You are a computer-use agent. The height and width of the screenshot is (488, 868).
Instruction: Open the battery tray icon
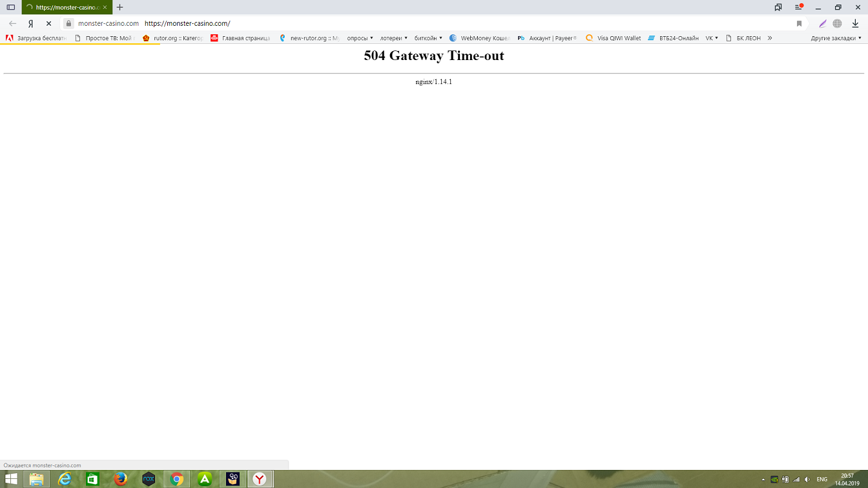pos(785,480)
